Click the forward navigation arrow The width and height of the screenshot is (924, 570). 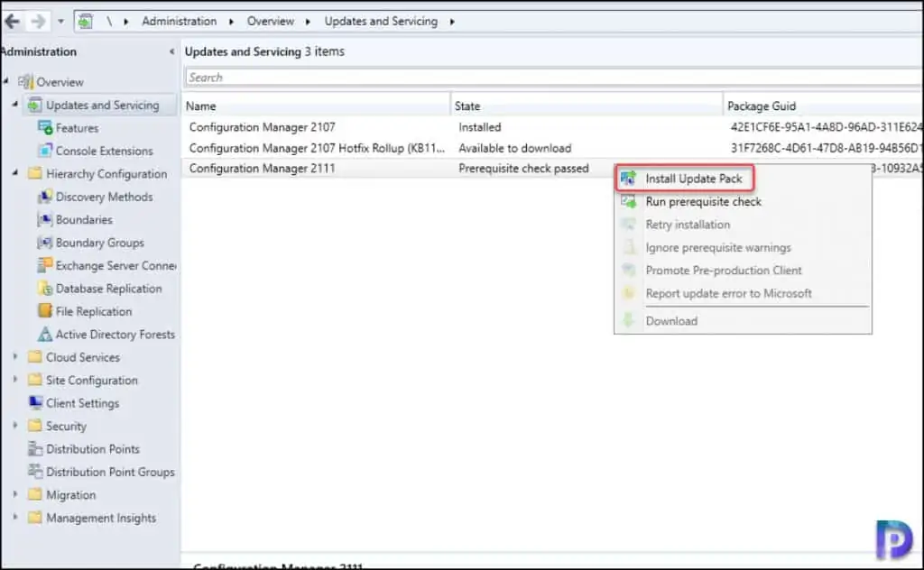click(38, 22)
